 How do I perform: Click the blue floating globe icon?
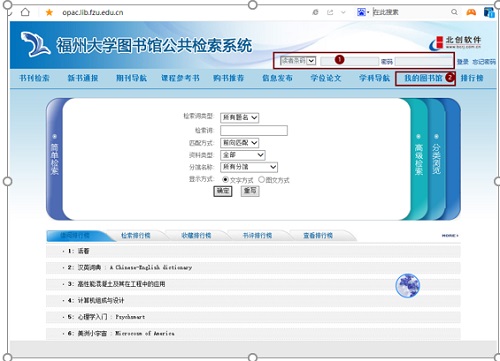pyautogui.click(x=407, y=285)
